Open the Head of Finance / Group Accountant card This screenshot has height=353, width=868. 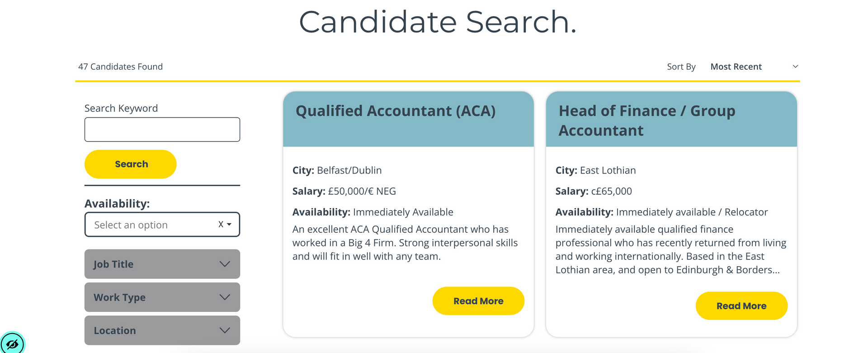point(647,120)
